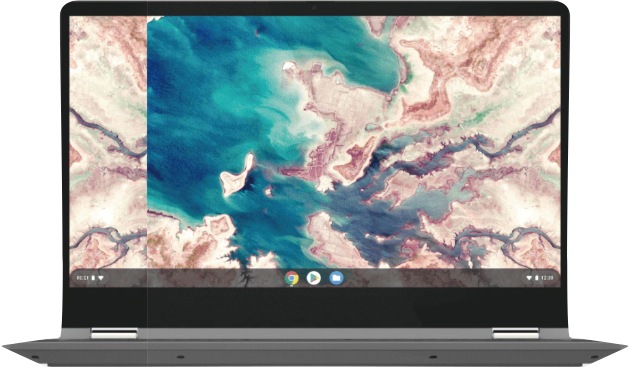Click the left mirrored status pill
Viewport: 630px width, 368px height.
click(90, 278)
